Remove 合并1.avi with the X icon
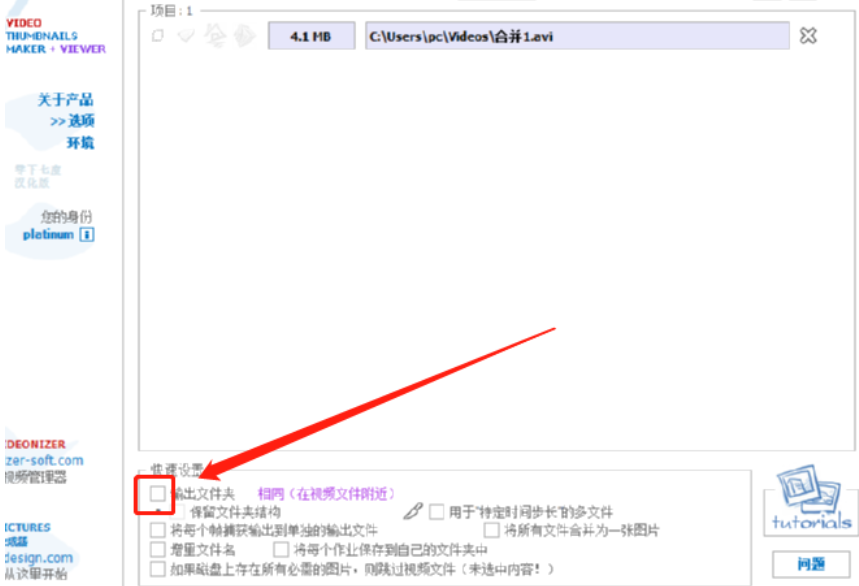Image resolution: width=859 pixels, height=586 pixels. coord(808,36)
